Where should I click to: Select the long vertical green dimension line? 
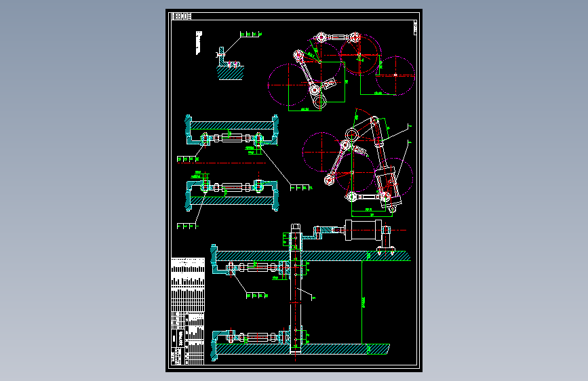tap(362, 302)
